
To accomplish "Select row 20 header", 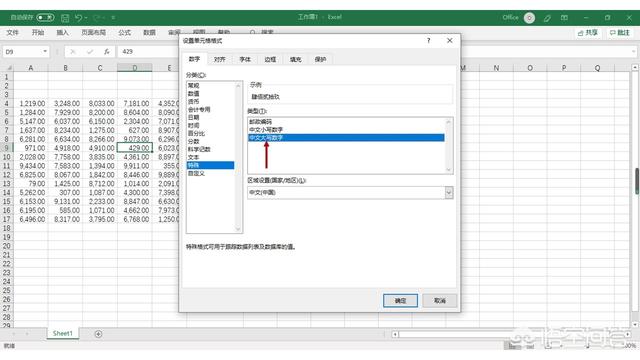I will click(7, 246).
